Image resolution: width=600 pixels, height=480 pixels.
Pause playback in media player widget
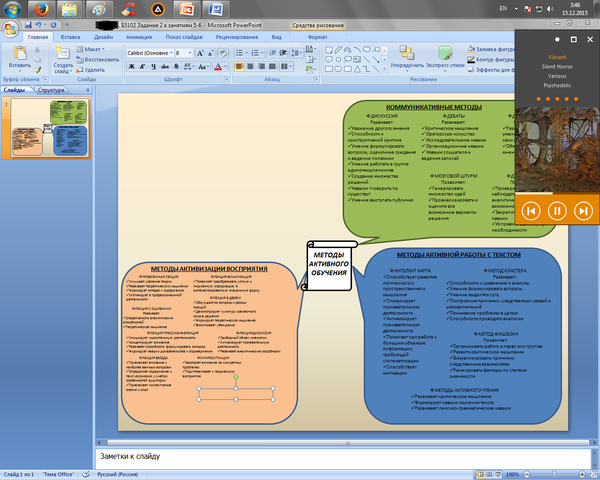point(557,210)
